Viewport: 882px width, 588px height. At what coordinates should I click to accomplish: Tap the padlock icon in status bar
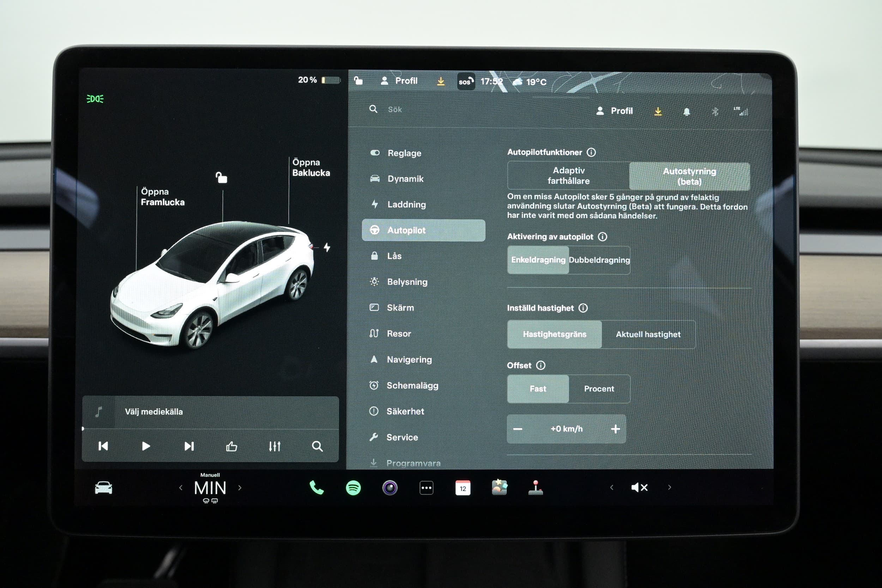click(358, 80)
